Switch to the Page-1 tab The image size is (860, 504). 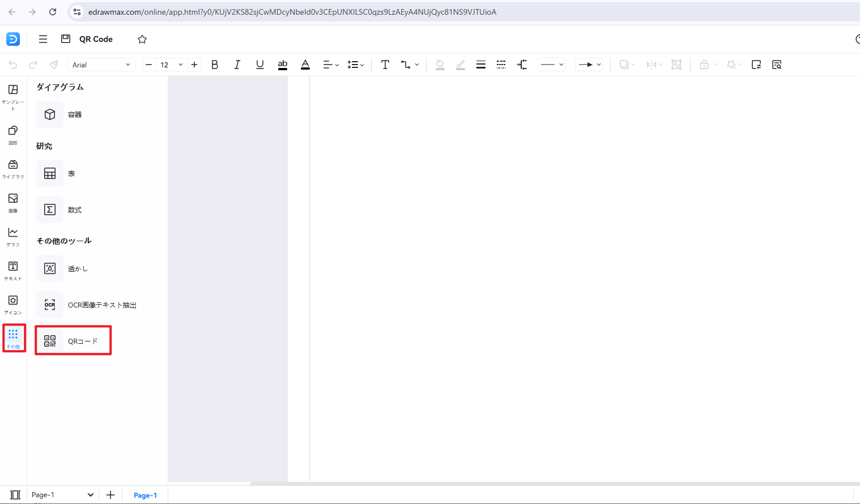145,496
